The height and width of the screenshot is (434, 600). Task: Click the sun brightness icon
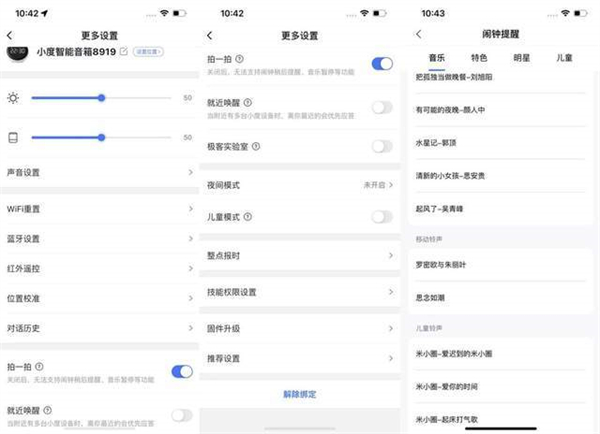tap(13, 98)
